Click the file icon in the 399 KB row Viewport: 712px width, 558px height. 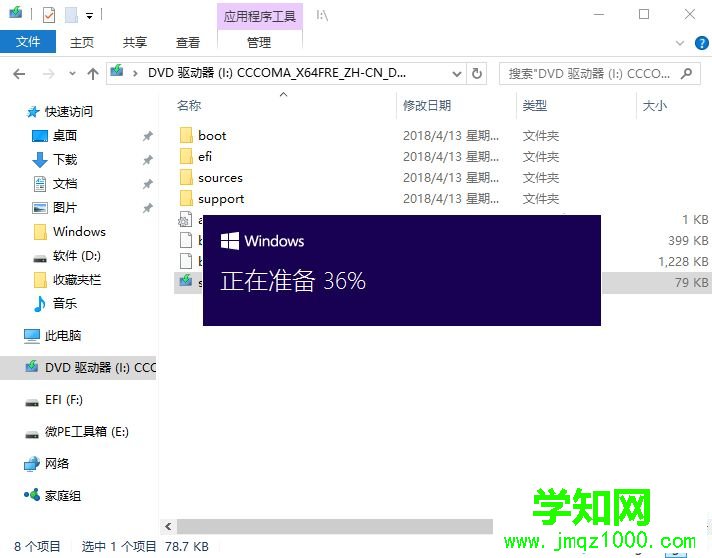tap(186, 240)
